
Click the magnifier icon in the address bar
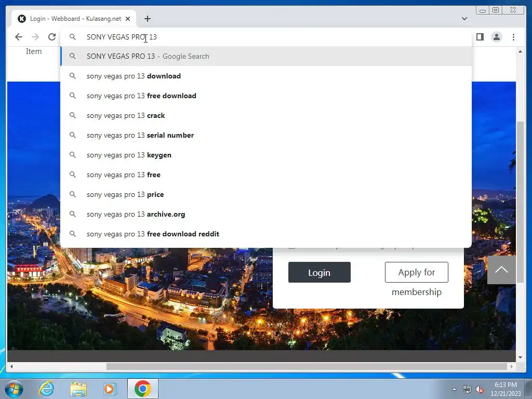tap(73, 37)
